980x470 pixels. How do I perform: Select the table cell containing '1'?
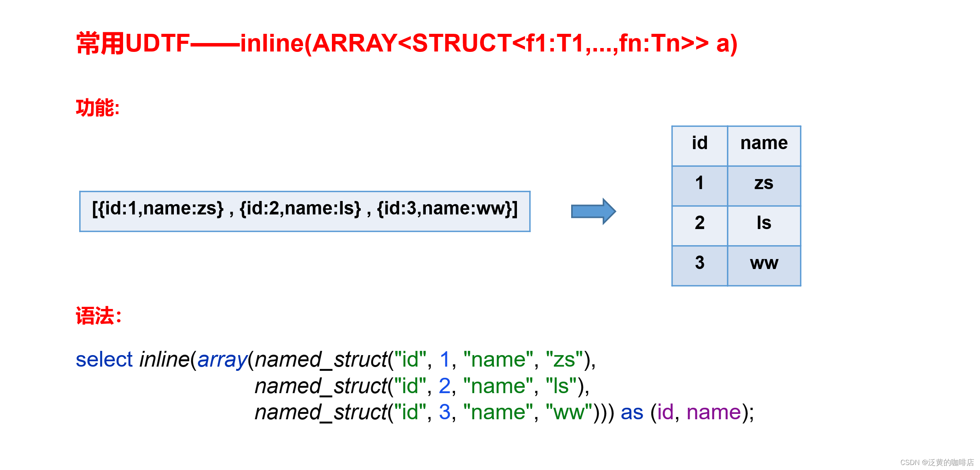click(x=700, y=186)
